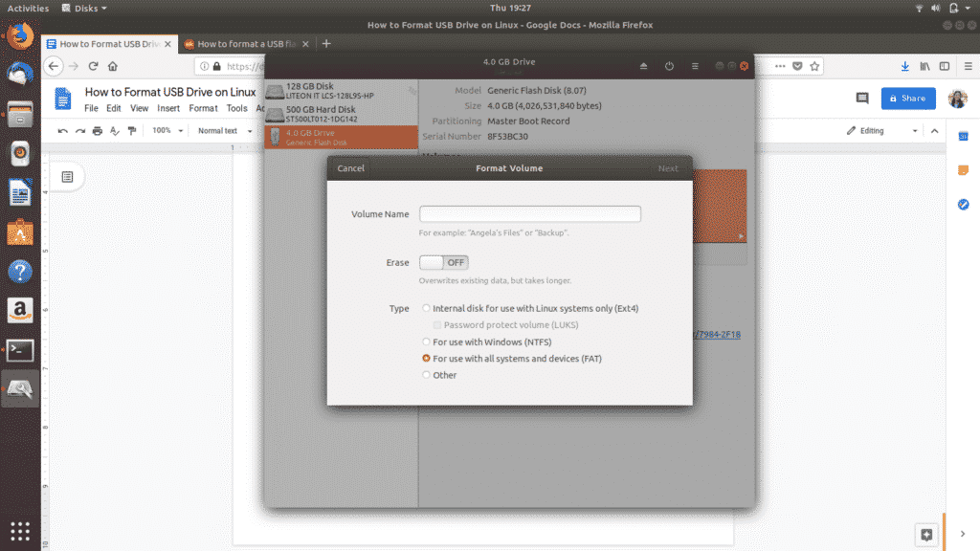This screenshot has width=980, height=551.
Task: Open the Insert menu in Docs
Action: click(x=168, y=109)
